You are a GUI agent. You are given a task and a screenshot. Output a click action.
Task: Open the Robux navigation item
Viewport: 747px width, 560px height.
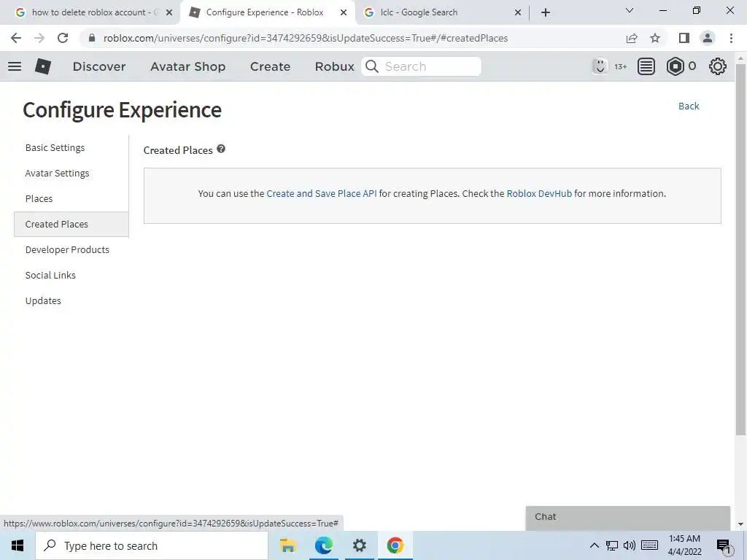coord(334,66)
